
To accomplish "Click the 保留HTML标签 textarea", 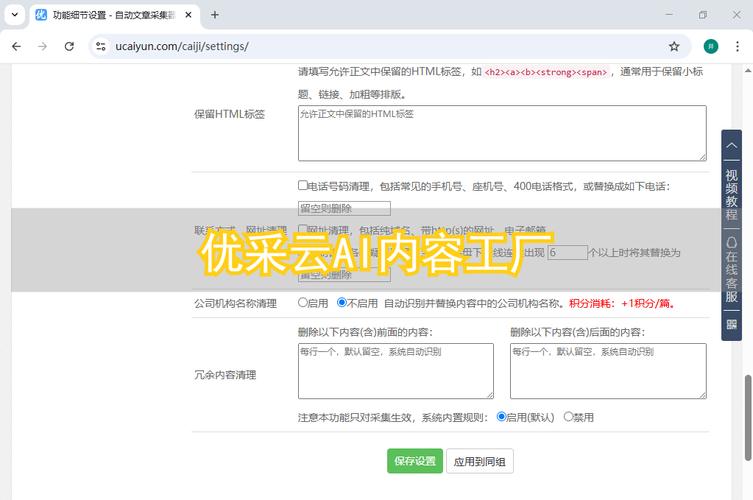I will (502, 133).
